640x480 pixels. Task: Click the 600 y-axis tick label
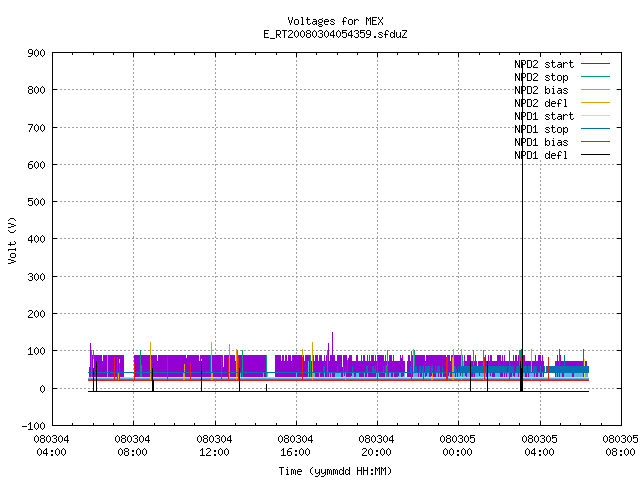pyautogui.click(x=36, y=165)
